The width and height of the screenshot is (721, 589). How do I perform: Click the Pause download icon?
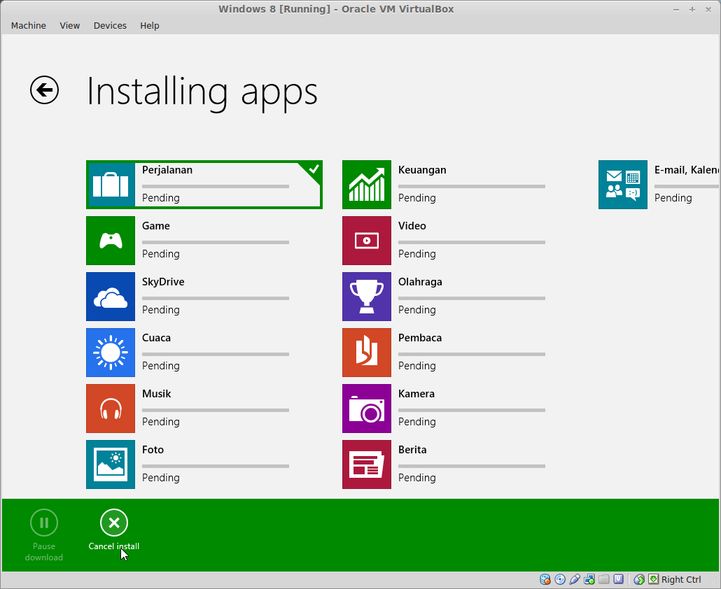click(x=44, y=523)
